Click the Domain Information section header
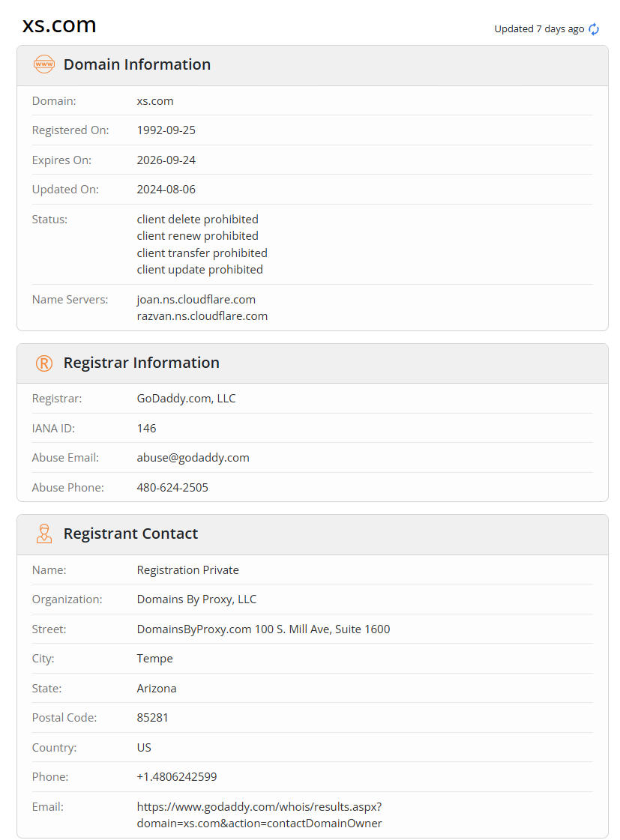 (x=137, y=64)
